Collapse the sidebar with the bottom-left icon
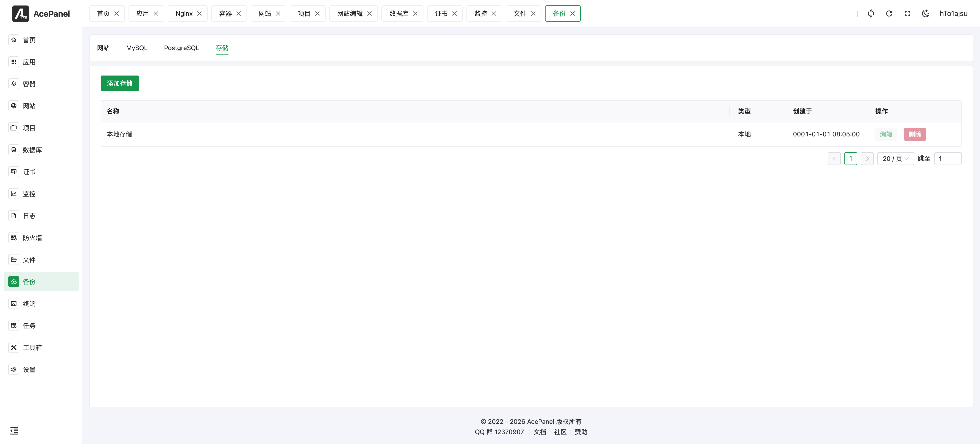This screenshot has height=444, width=980. (x=14, y=431)
